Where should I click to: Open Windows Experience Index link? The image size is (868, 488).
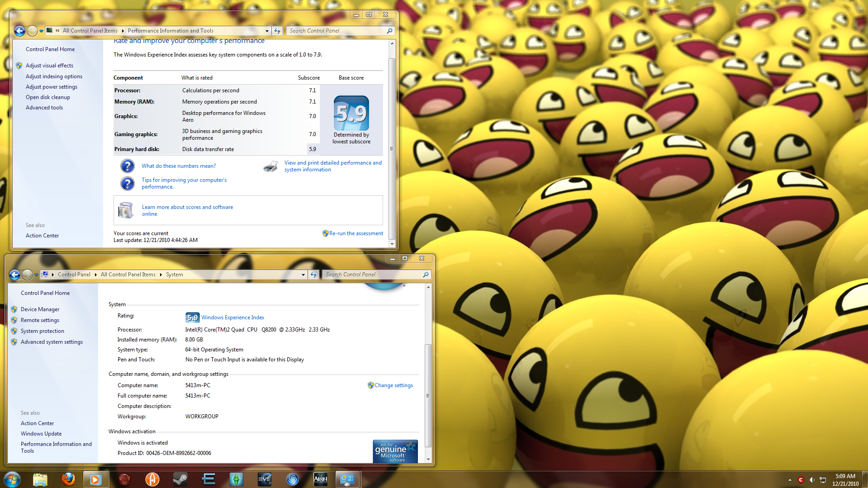[232, 317]
